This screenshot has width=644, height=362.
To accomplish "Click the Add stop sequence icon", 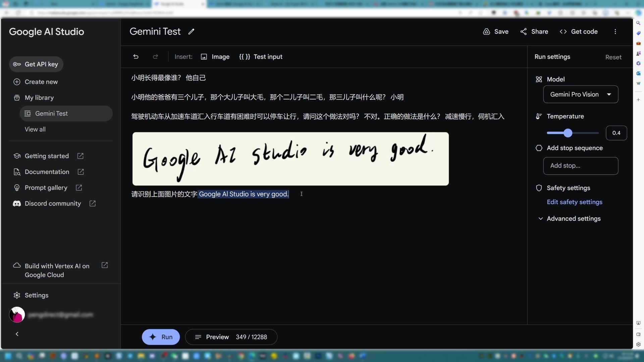I will (x=539, y=148).
